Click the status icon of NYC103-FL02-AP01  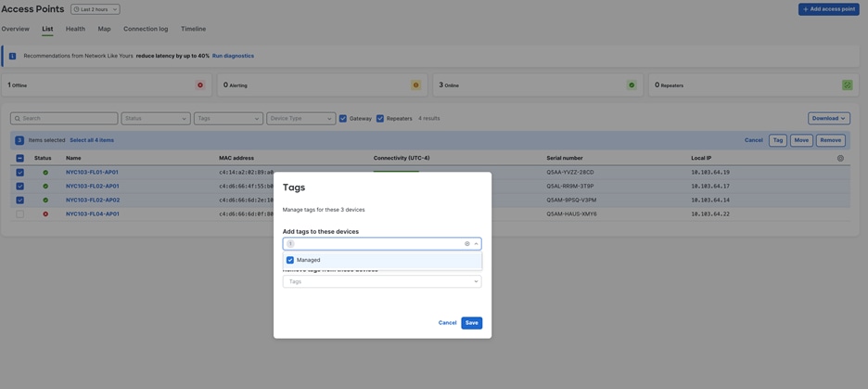(x=45, y=187)
